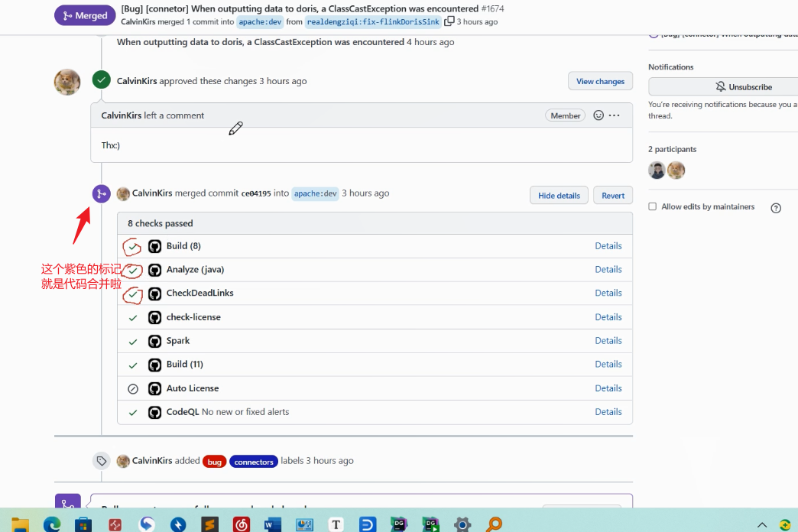Click help icon beside Allow edits
The height and width of the screenshot is (532, 798).
[776, 208]
